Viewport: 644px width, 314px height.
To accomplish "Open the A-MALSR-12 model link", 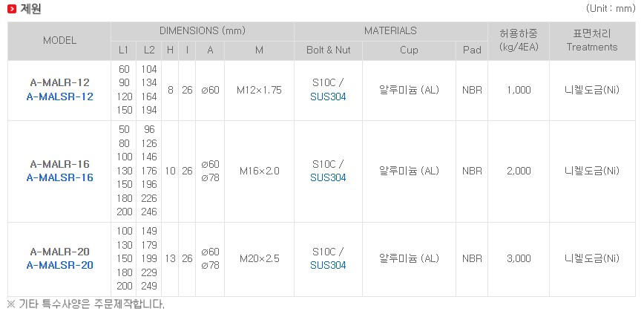I will [60, 97].
